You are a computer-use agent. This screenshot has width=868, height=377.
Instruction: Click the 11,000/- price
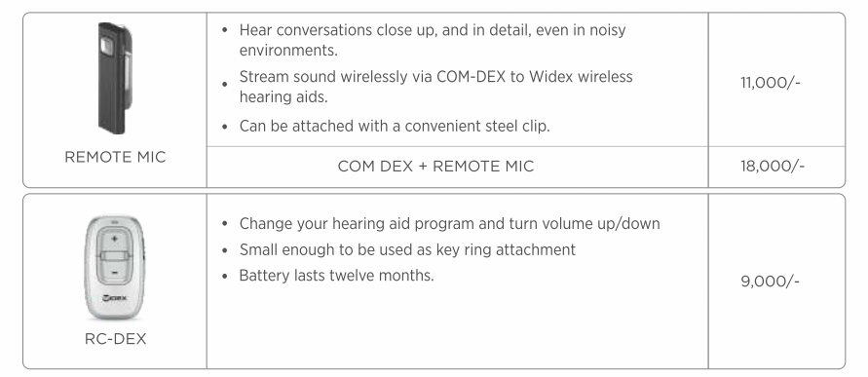[770, 83]
